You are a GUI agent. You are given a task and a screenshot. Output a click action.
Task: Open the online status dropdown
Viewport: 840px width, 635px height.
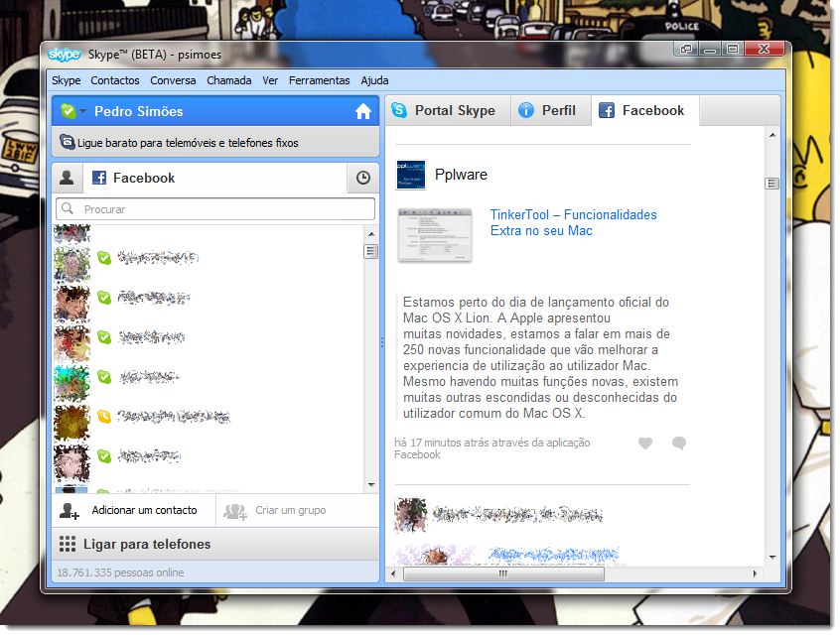[73, 111]
